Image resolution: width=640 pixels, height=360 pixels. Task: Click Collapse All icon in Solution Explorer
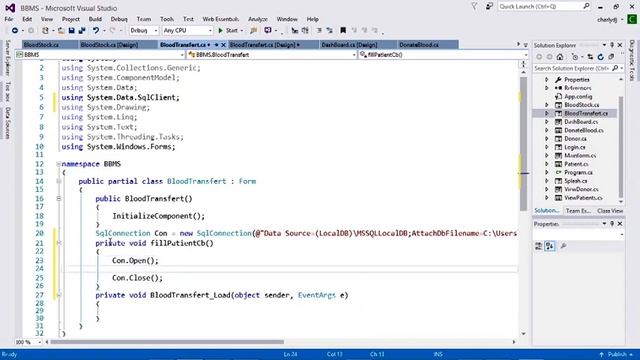[611, 57]
